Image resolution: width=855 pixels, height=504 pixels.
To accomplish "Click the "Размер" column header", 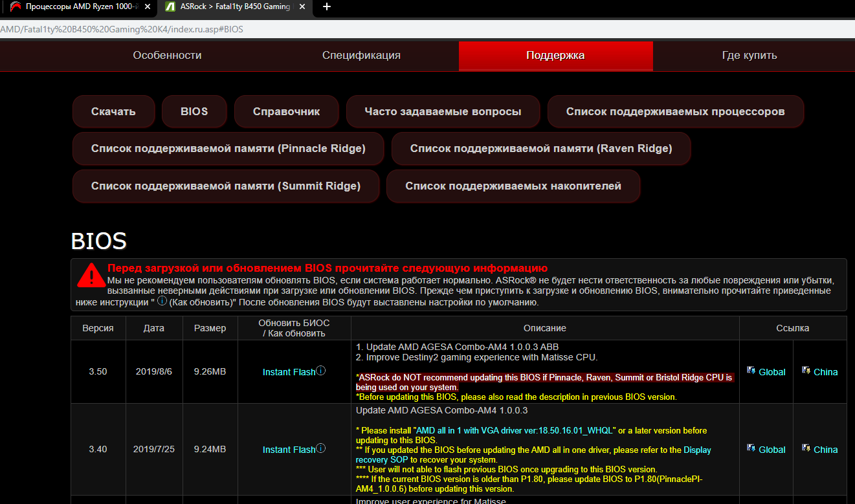I will click(x=210, y=328).
